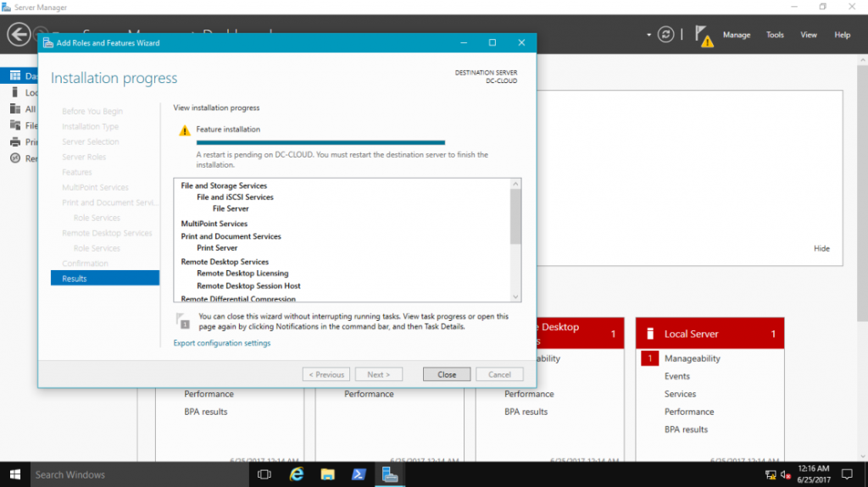Click BPA results in the Local Server tile
Screen dimensions: 868x487
point(686,429)
